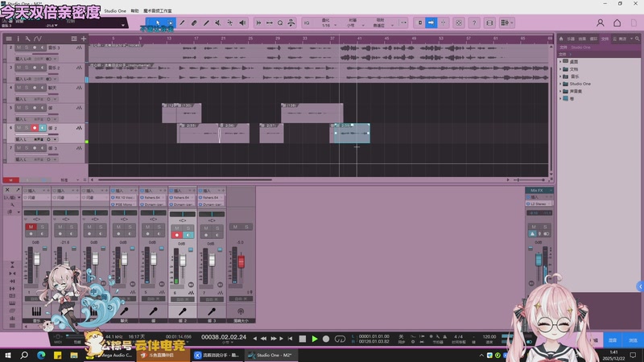This screenshot has height=362, width=644.
Task: Click the Q quantize icon in toolbar
Action: (x=280, y=23)
